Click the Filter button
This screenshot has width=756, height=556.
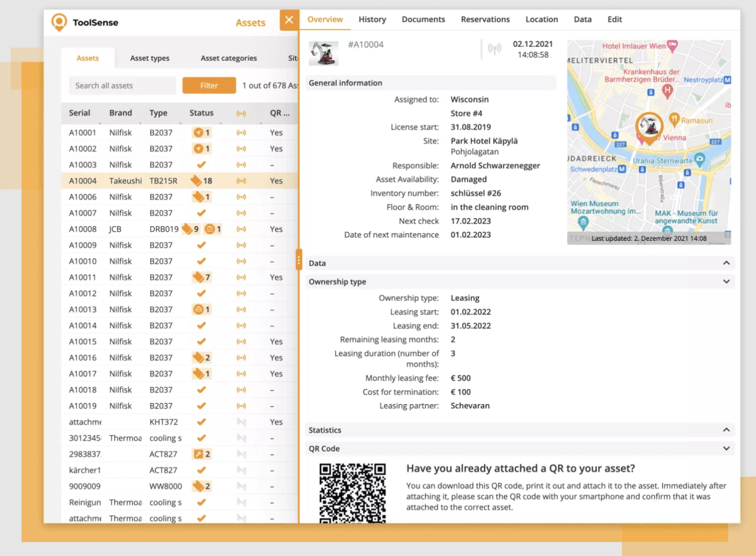coord(209,85)
